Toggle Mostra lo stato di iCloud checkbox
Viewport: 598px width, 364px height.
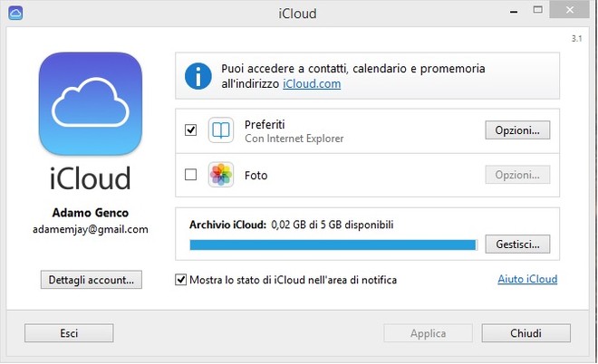pos(181,280)
